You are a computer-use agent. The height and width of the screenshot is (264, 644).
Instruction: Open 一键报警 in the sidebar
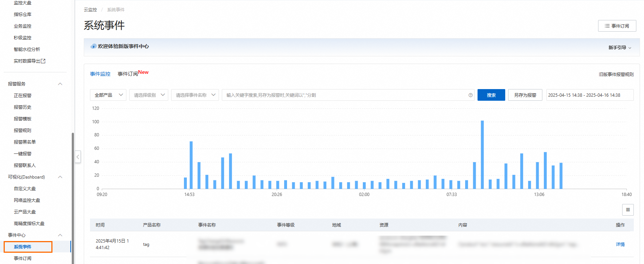coord(23,154)
